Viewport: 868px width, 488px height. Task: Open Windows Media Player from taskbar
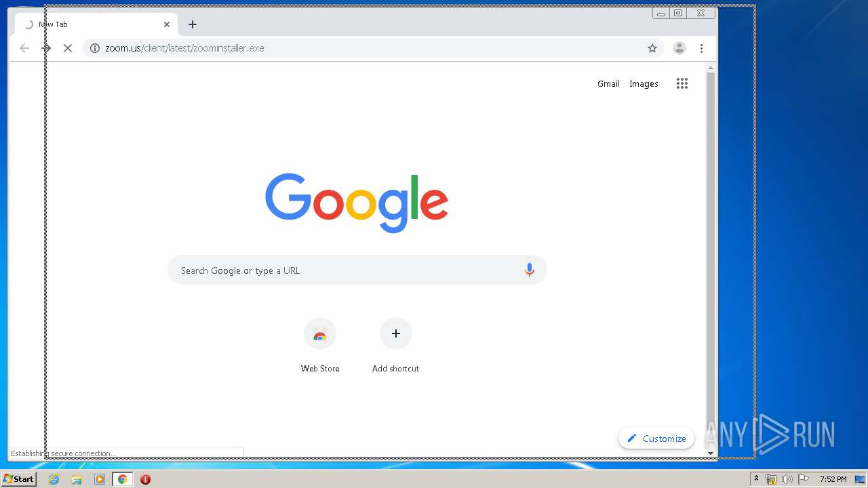[100, 479]
